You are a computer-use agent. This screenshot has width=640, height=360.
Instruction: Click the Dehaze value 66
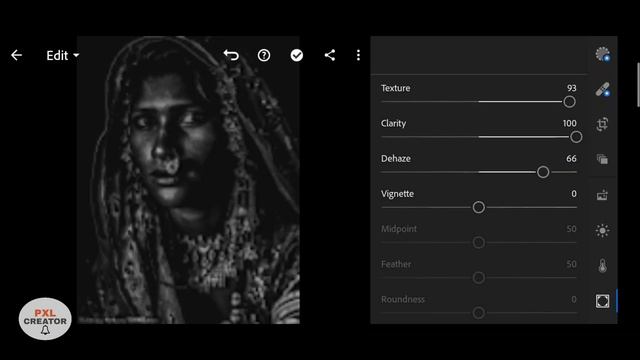click(571, 158)
